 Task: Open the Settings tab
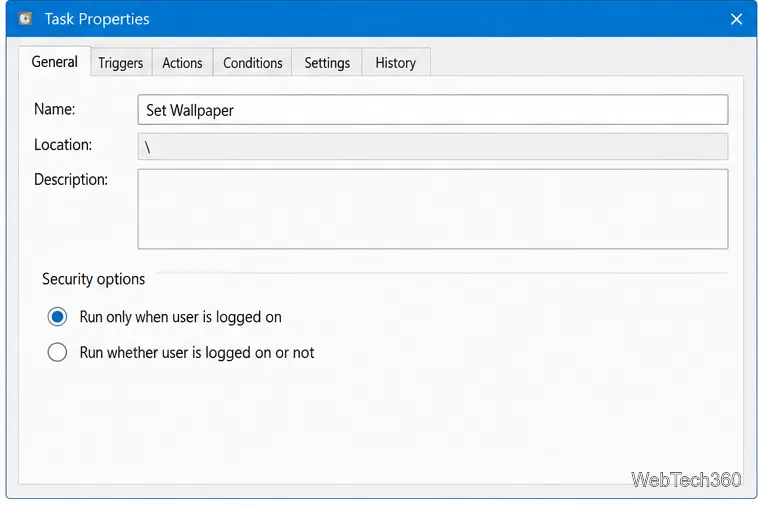327,63
